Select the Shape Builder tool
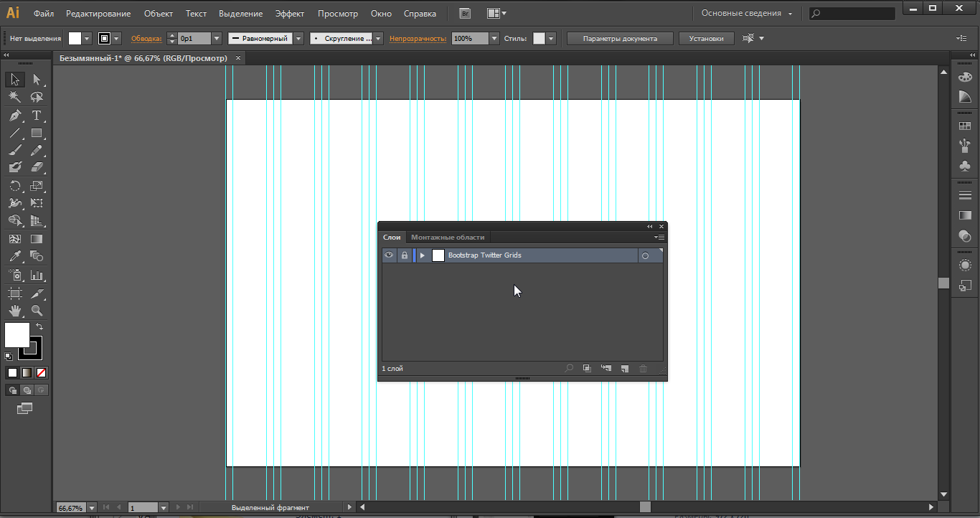Viewport: 980px width, 518px height. point(15,221)
